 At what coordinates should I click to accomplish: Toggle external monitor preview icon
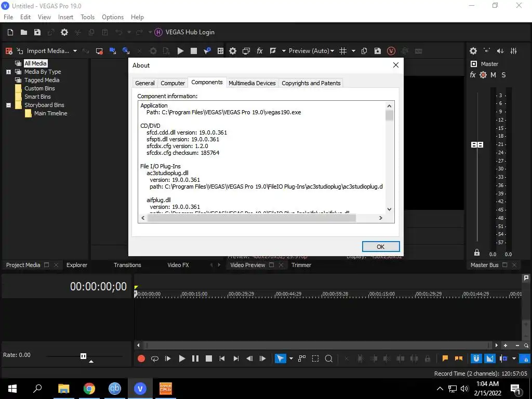(x=246, y=51)
